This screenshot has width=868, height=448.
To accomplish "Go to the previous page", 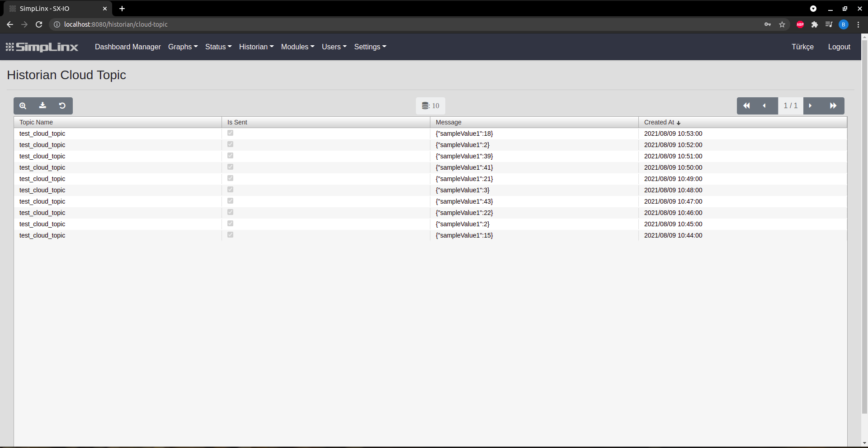I will point(764,106).
